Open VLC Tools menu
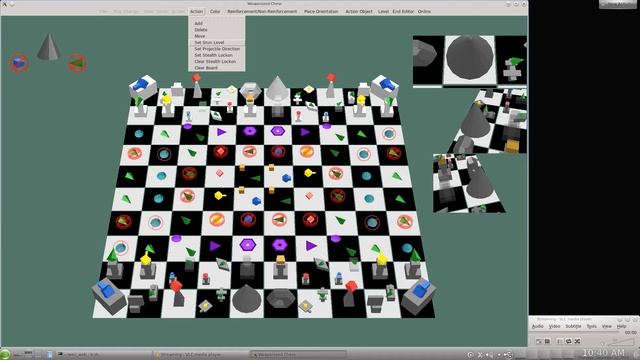 point(591,327)
